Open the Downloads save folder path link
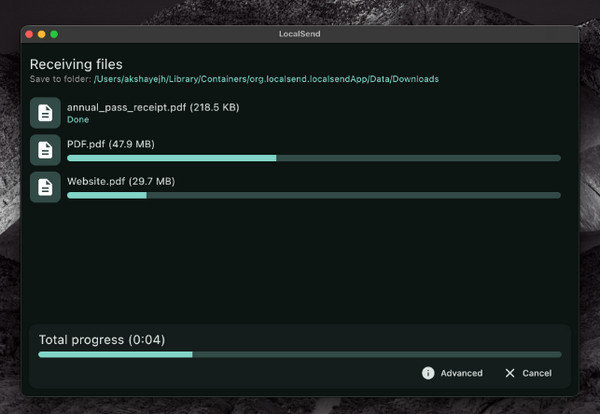 click(266, 79)
